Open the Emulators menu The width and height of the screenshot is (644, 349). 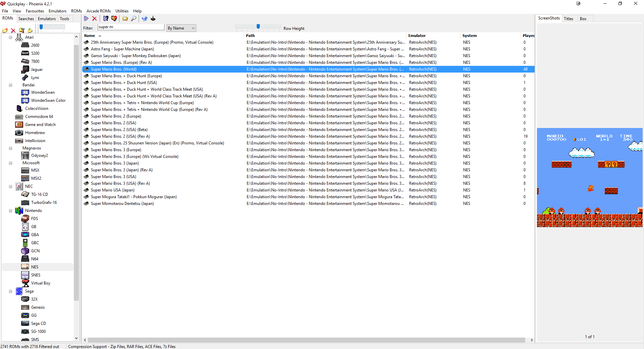[x=57, y=11]
